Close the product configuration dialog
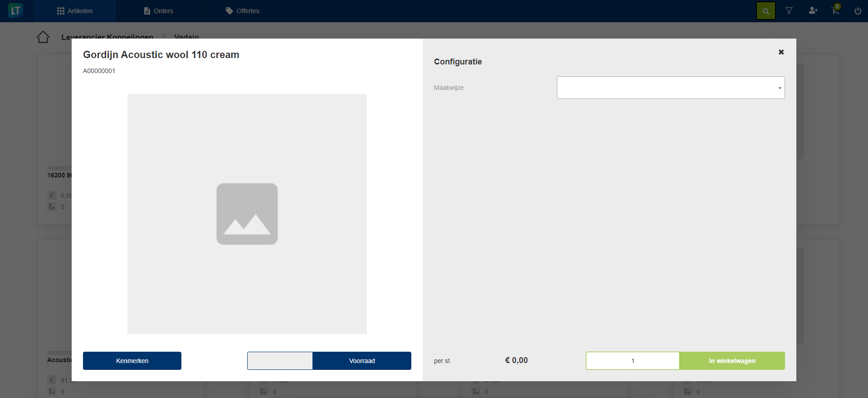This screenshot has height=398, width=868. (781, 52)
